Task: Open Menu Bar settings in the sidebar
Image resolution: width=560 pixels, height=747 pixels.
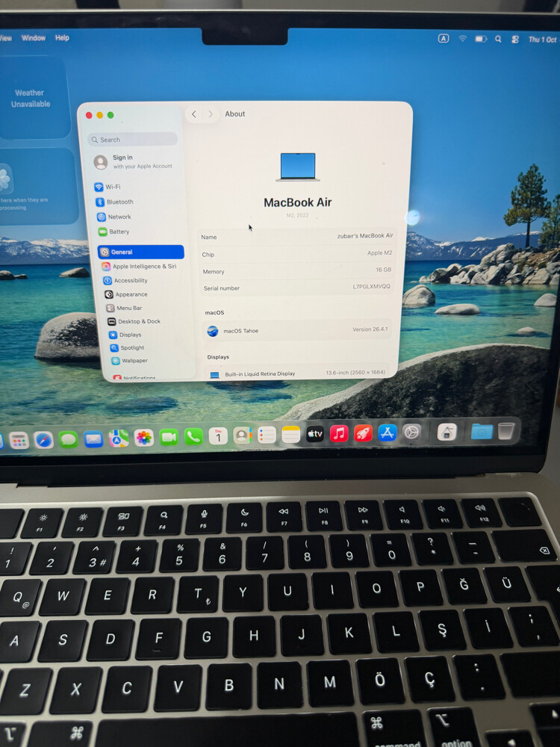Action: point(124,309)
